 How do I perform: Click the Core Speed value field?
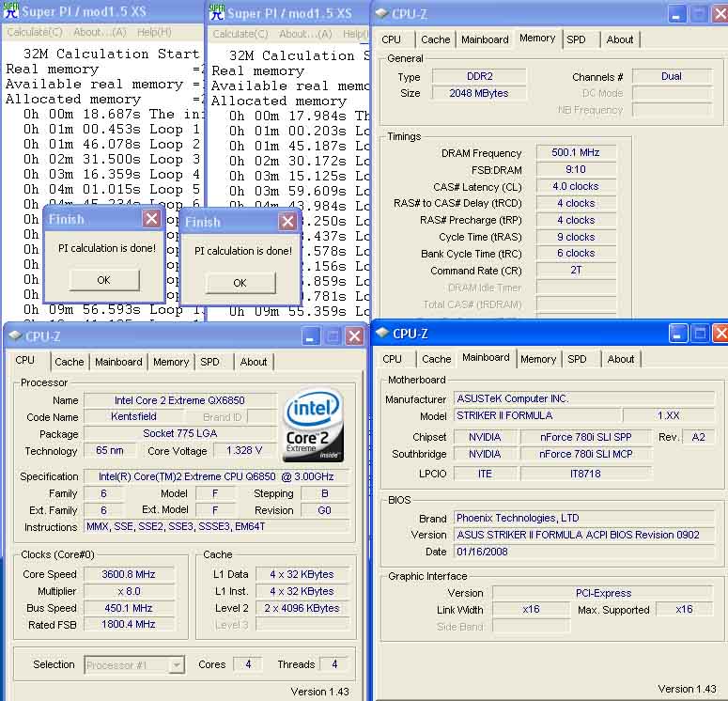click(131, 574)
